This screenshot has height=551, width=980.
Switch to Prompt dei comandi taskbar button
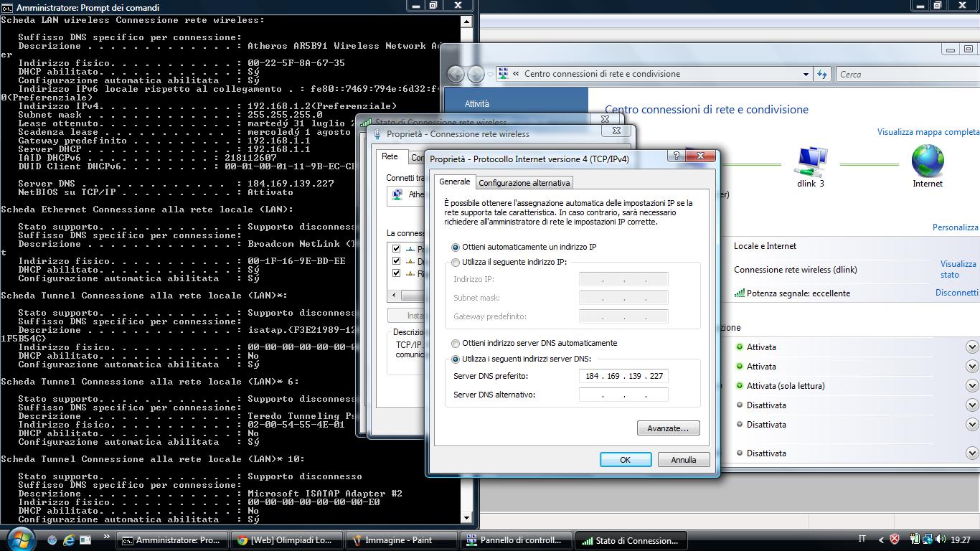click(x=172, y=540)
